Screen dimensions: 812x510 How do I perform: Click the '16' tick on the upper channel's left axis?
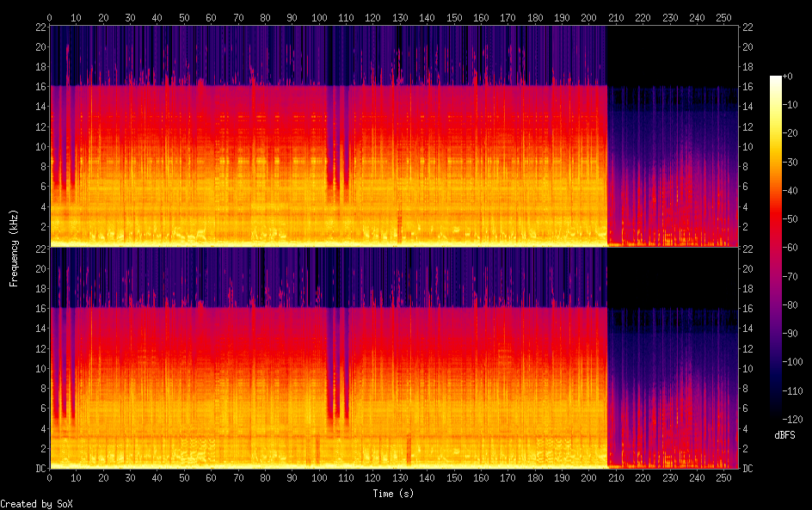tap(41, 87)
